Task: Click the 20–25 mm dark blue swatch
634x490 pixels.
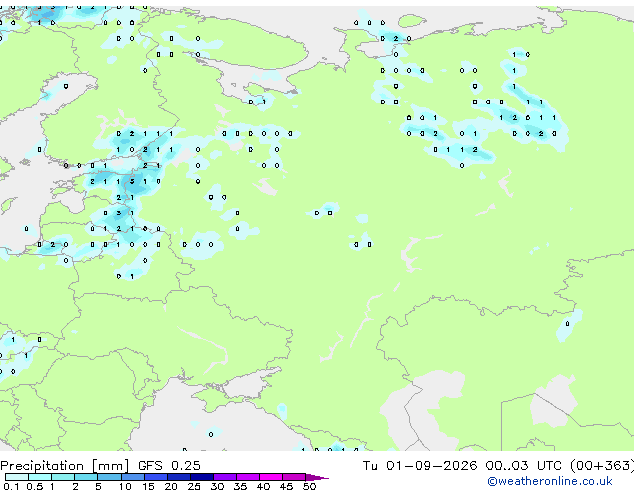Action: coord(178,477)
